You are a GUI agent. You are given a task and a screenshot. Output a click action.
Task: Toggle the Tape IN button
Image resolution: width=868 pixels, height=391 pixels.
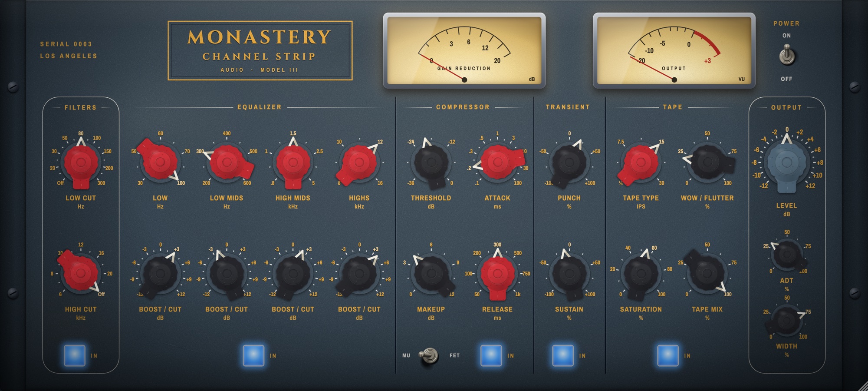pos(668,355)
